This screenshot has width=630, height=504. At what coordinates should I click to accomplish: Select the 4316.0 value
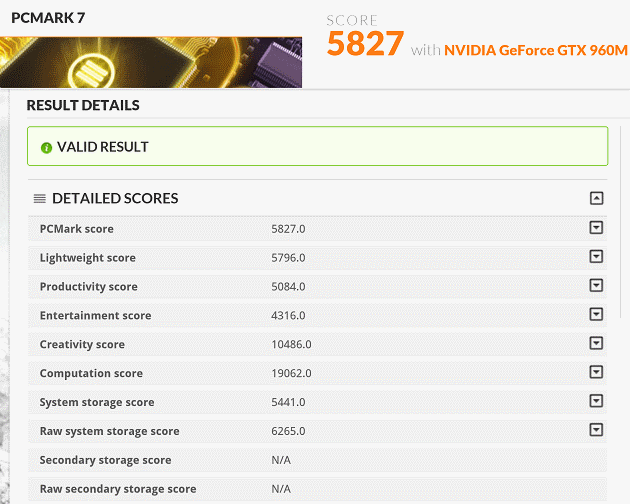pos(288,316)
